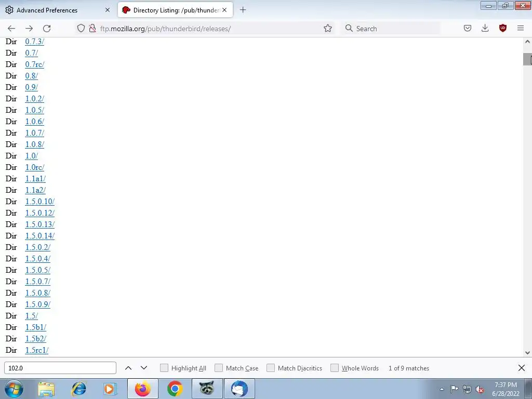Open the 1.0.2/ directory link
532x399 pixels.
(35, 99)
